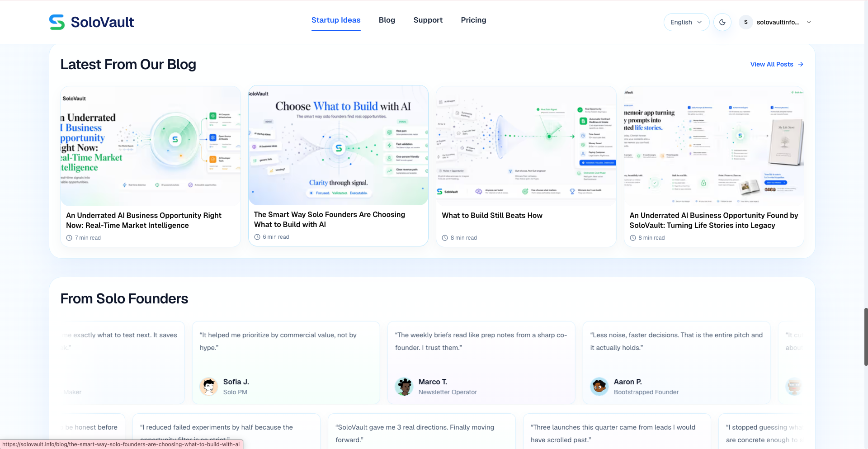The width and height of the screenshot is (868, 449).
Task: Go to the Blog menu item
Action: (x=387, y=20)
